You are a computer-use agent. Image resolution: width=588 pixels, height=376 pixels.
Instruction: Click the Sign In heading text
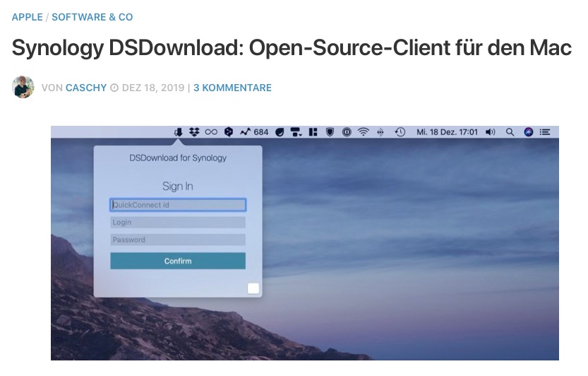178,186
